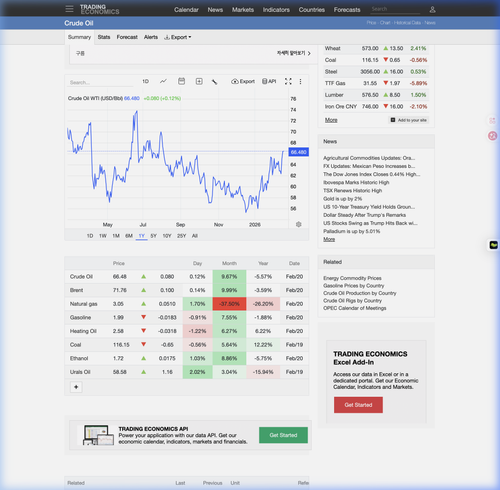Open OPEC Calendar of Meetings link

(354, 308)
